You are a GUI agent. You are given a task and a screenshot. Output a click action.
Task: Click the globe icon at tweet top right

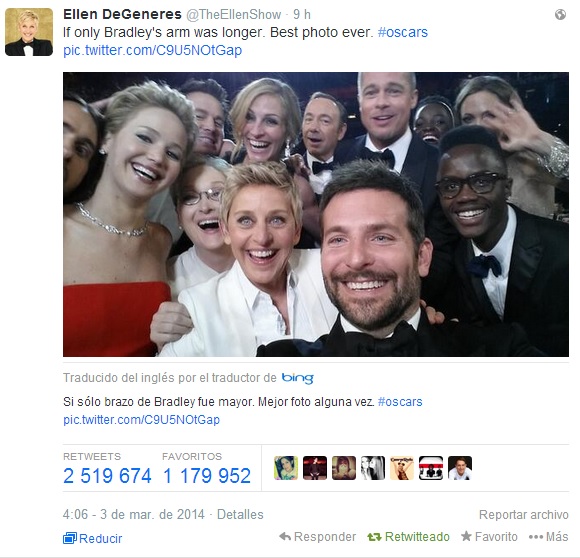coord(560,14)
